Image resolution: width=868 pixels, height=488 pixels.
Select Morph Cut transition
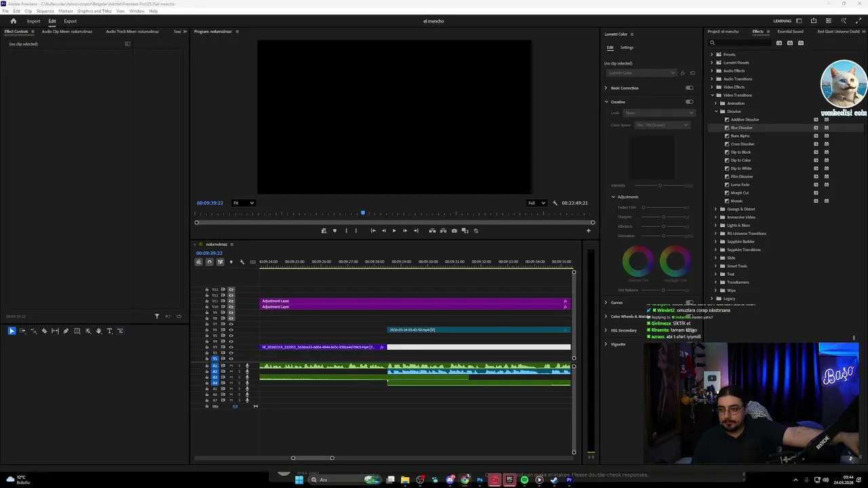739,192
